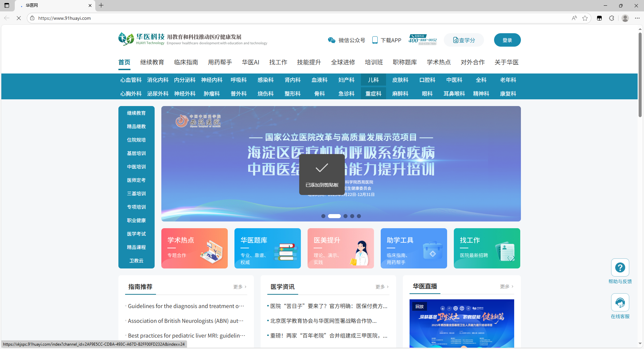Screen dimensions: 644x349
Task: Open the 临床指南 navigation menu item
Action: [x=186, y=62]
